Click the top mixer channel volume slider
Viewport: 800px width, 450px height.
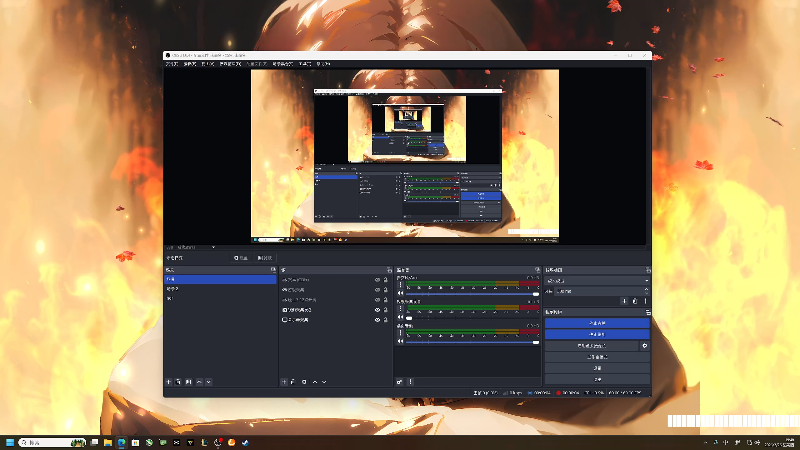click(x=472, y=294)
